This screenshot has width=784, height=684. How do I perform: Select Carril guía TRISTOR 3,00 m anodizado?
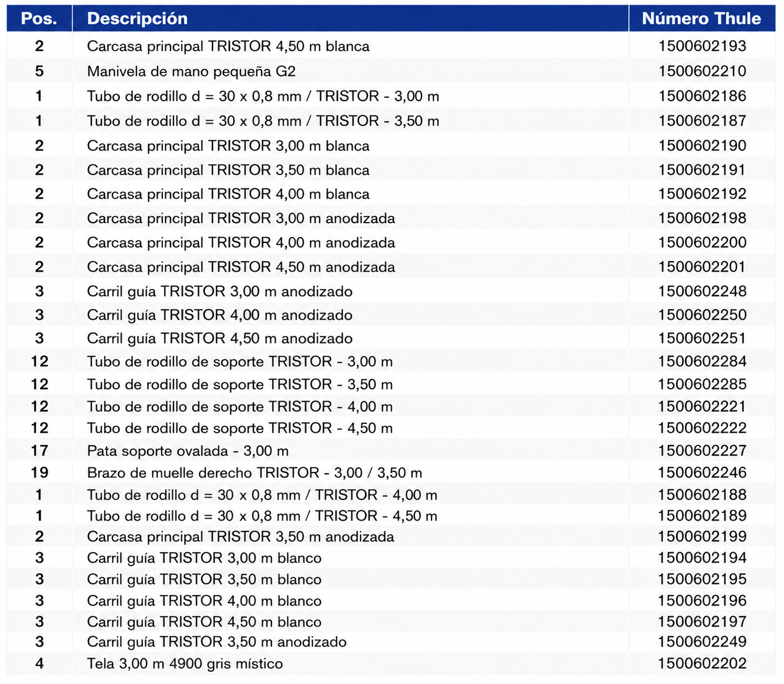tap(219, 291)
